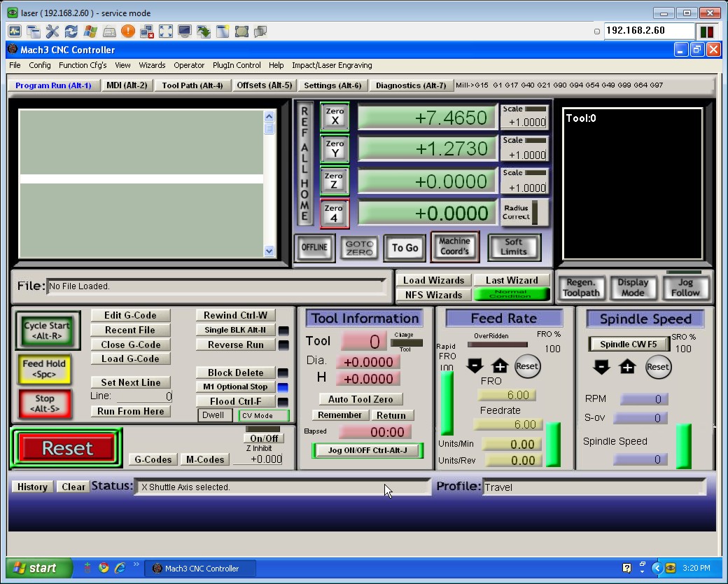
Task: Refresh the remote screen
Action: 71,32
